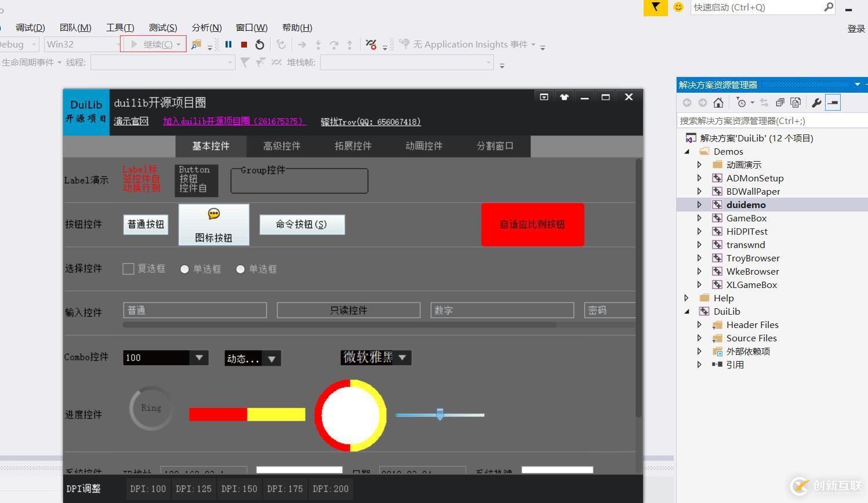This screenshot has width=868, height=503.
Task: Open the Combo dropdown showing 100
Action: [199, 358]
